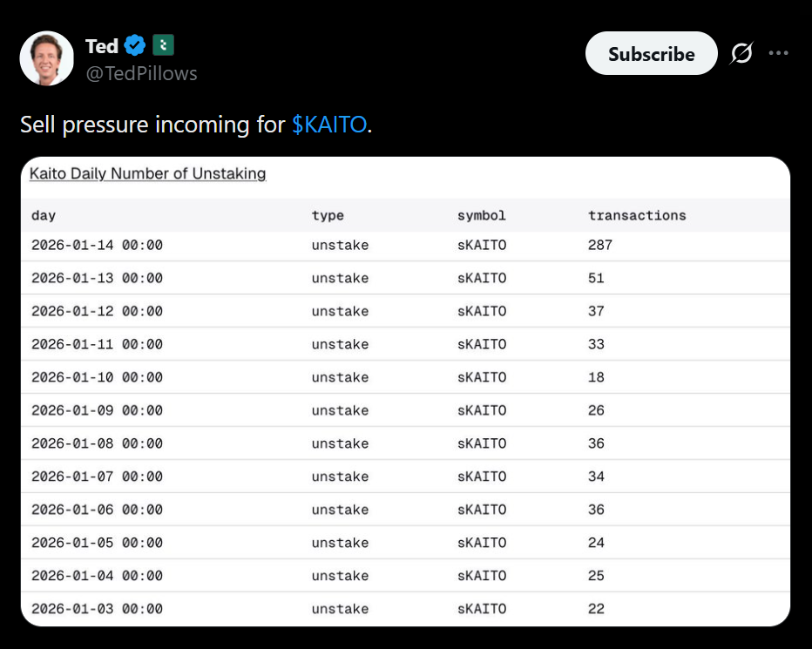Click the 'type' column header
This screenshot has height=649, width=812.
tap(328, 215)
